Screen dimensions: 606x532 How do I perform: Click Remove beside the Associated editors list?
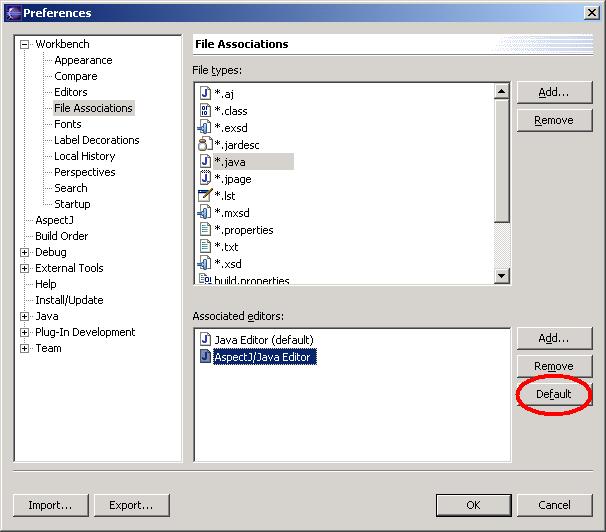pos(554,366)
